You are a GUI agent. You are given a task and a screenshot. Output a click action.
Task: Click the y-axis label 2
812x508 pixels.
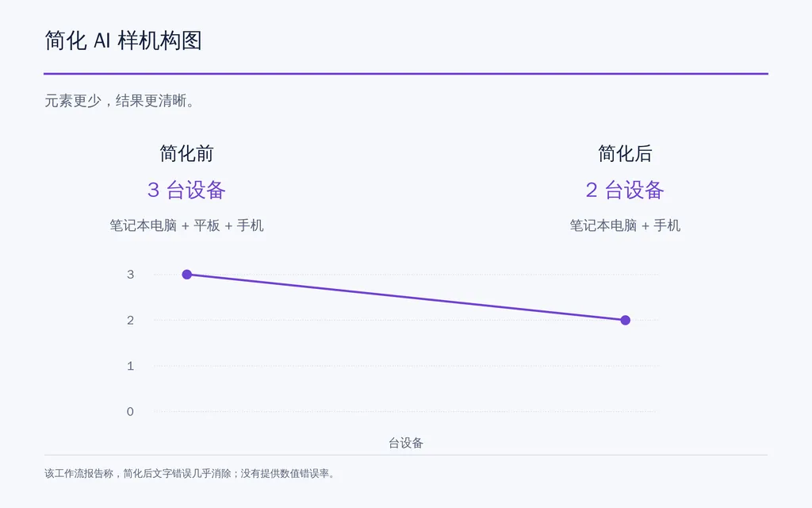point(131,321)
